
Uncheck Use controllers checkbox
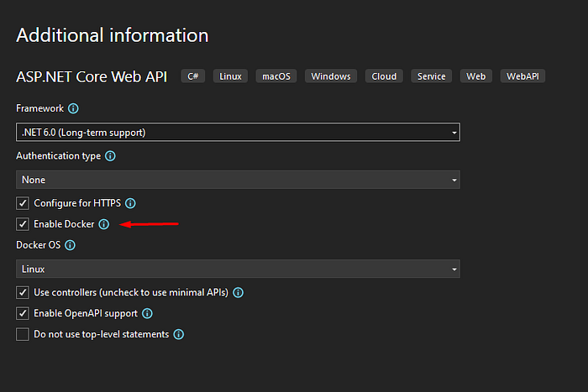tap(23, 292)
